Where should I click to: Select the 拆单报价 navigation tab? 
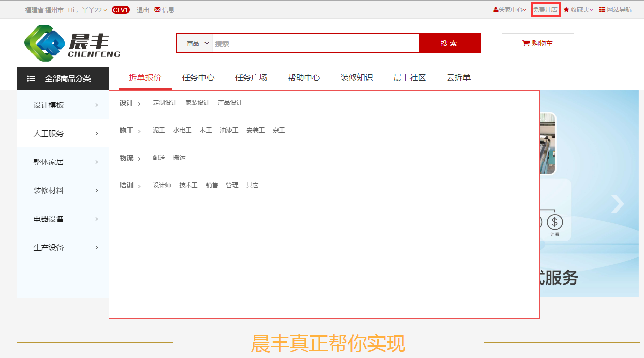pyautogui.click(x=145, y=78)
